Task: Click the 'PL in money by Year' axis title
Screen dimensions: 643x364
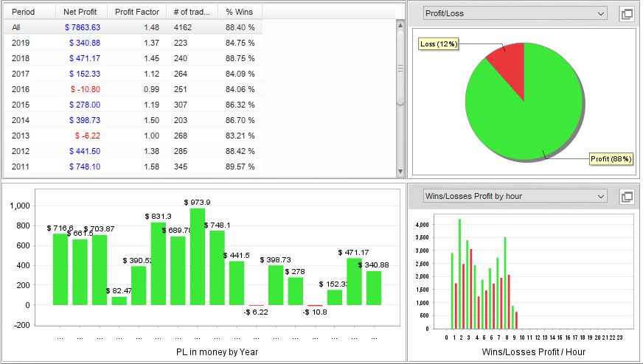Action: 218,352
